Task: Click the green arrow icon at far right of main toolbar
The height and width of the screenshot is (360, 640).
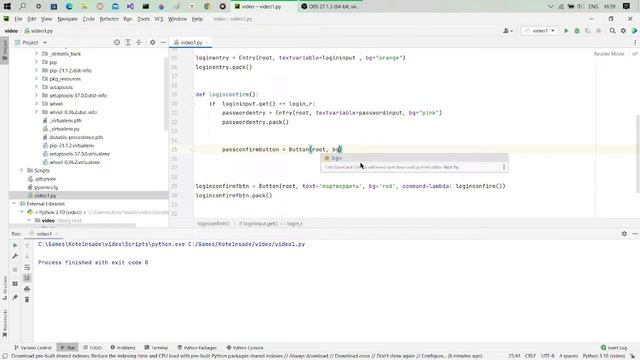Action: [x=634, y=31]
